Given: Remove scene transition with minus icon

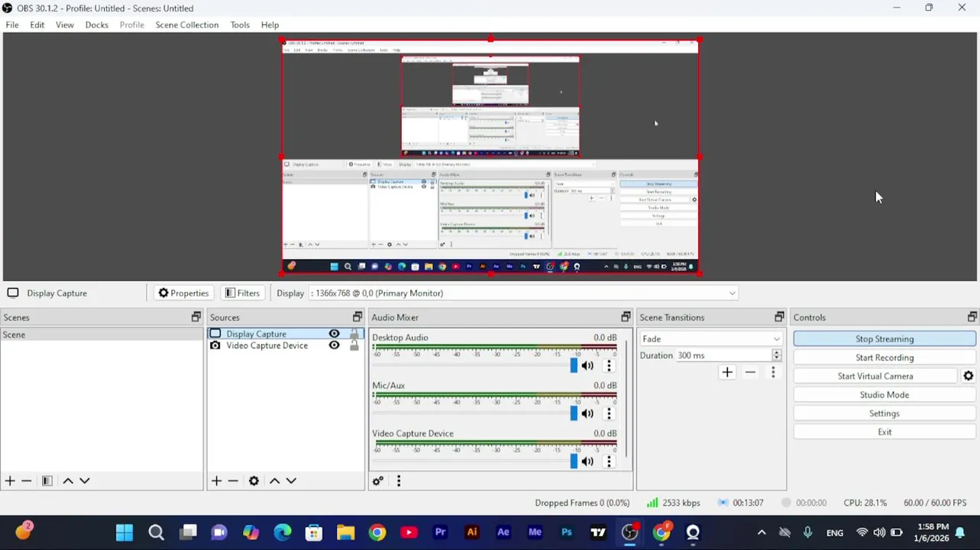Looking at the screenshot, I should [750, 372].
